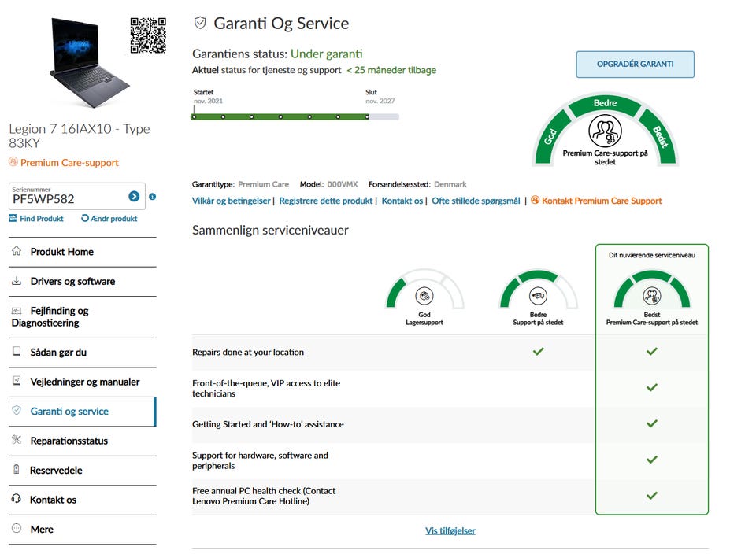Image resolution: width=756 pixels, height=554 pixels.
Task: Click the Serienummer input field
Action: click(x=77, y=196)
